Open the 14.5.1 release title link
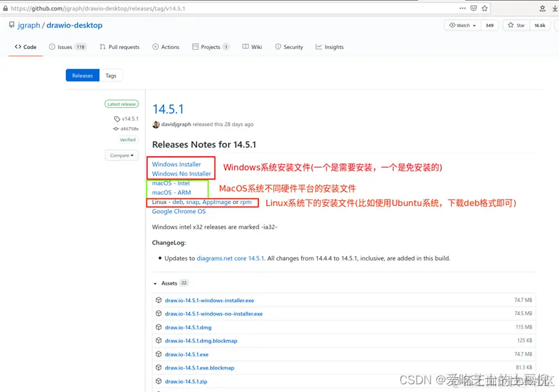 168,109
